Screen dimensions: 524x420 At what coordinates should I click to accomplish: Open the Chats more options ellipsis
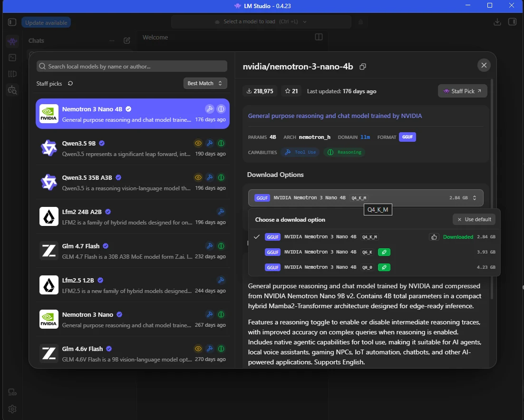(112, 40)
